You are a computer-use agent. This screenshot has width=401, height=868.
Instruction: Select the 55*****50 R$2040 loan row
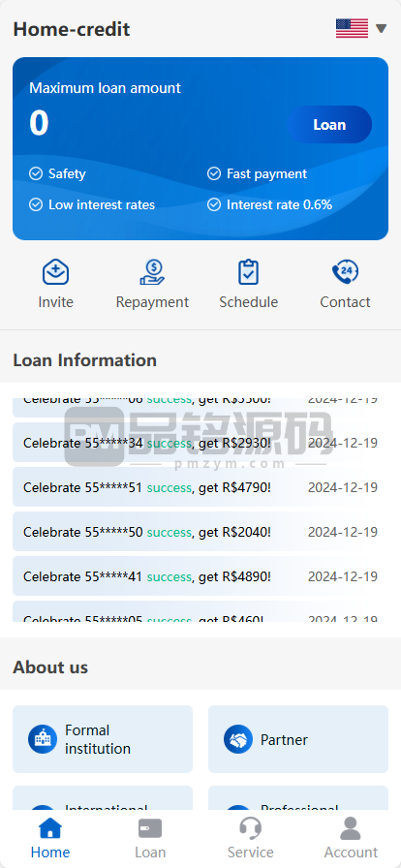pos(200,532)
